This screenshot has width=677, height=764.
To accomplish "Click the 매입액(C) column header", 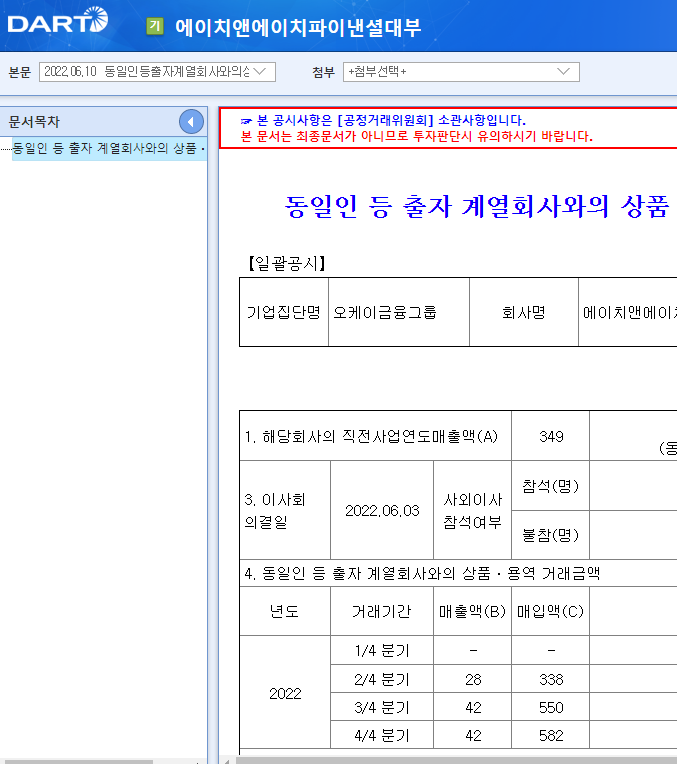I will pyautogui.click(x=550, y=611).
